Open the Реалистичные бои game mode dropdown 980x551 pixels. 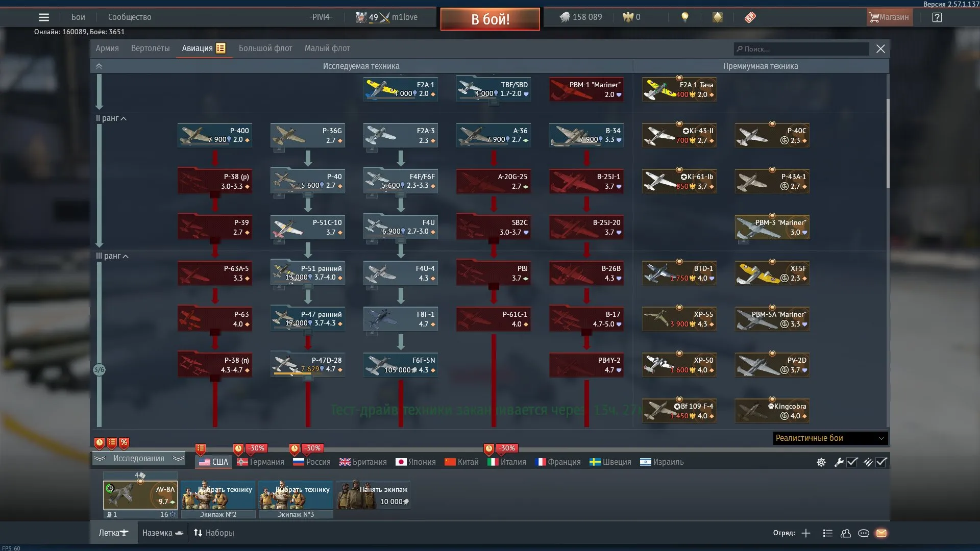pos(830,438)
